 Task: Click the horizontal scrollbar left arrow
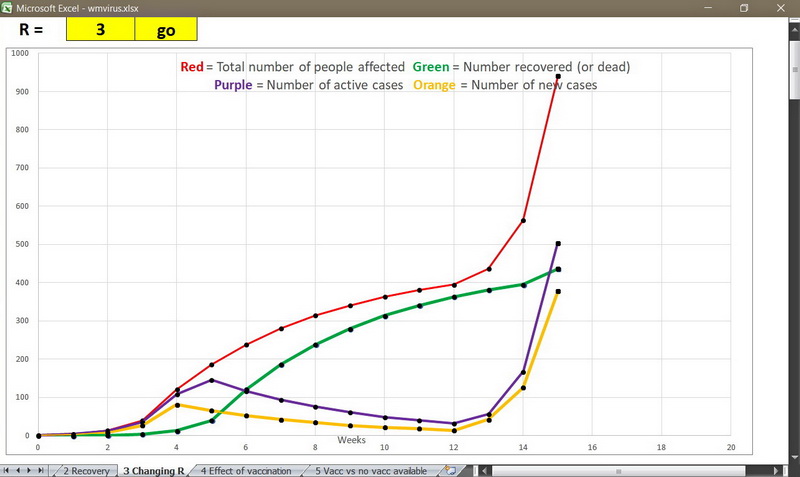[x=485, y=470]
